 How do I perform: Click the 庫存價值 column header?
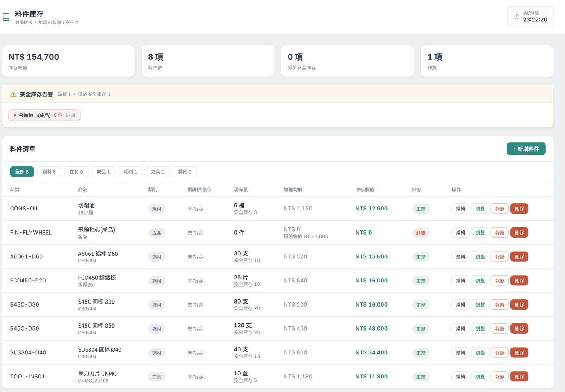(x=365, y=189)
